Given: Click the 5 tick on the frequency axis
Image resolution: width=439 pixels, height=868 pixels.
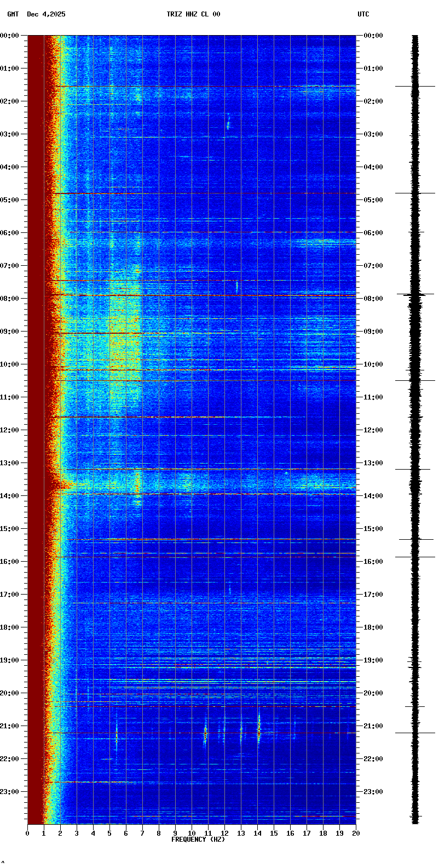Looking at the screenshot, I should [109, 833].
